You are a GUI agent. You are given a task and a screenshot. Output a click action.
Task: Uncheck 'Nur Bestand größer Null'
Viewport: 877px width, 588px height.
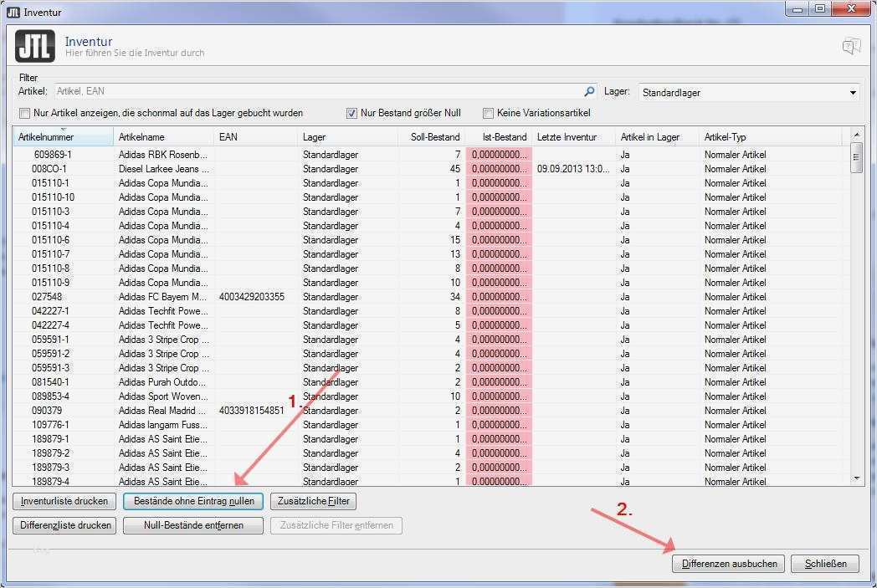pyautogui.click(x=351, y=114)
